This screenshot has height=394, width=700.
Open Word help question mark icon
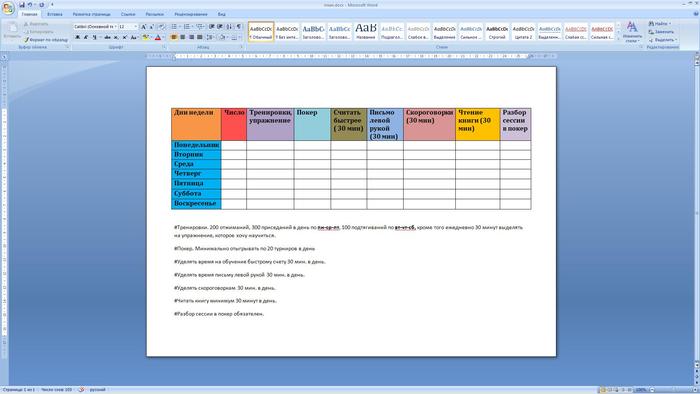696,14
